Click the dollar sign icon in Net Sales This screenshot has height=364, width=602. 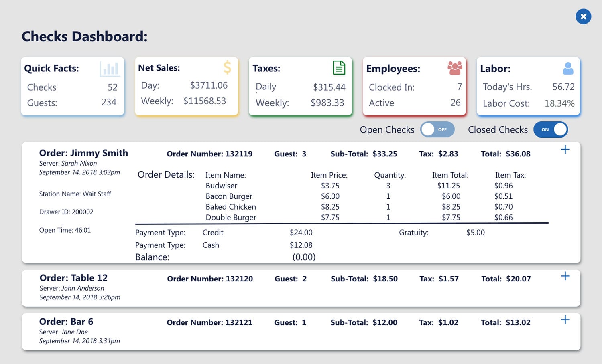point(227,67)
